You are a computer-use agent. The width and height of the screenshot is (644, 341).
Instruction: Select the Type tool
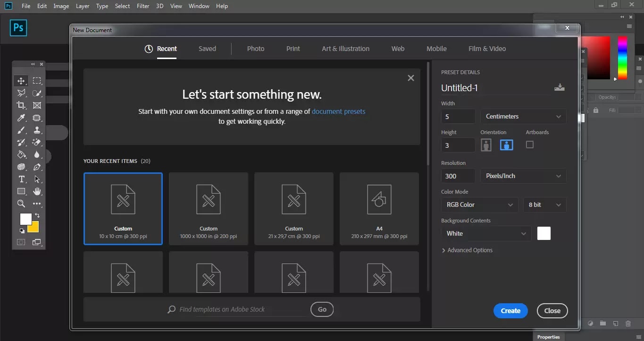(21, 179)
